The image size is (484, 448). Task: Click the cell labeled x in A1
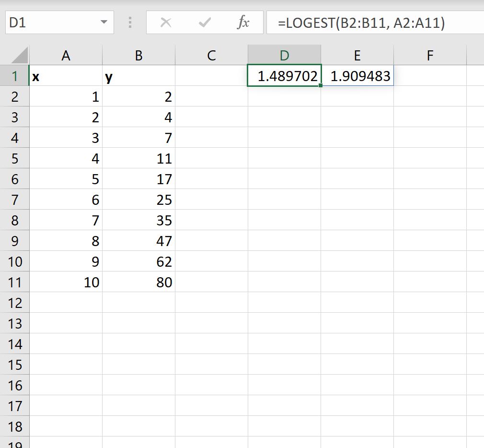[x=66, y=76]
